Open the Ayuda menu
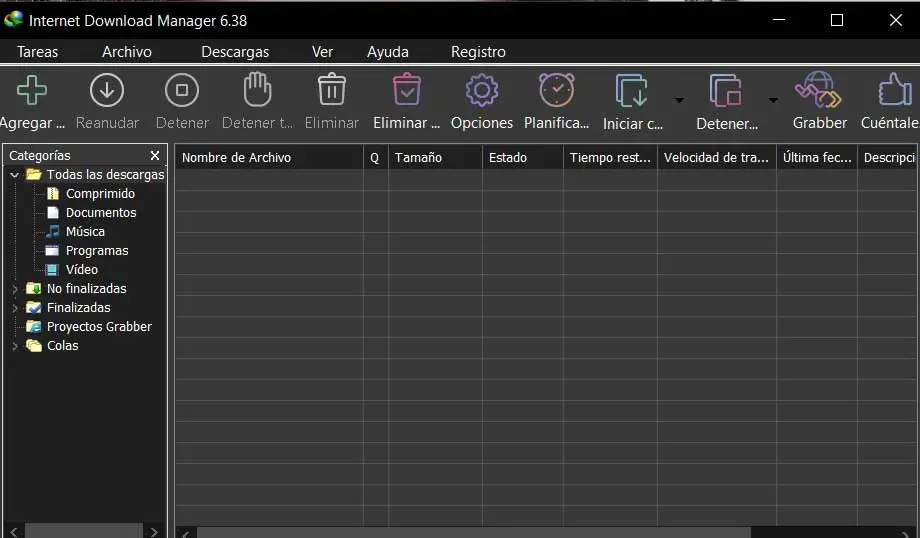The image size is (920, 538). point(388,52)
